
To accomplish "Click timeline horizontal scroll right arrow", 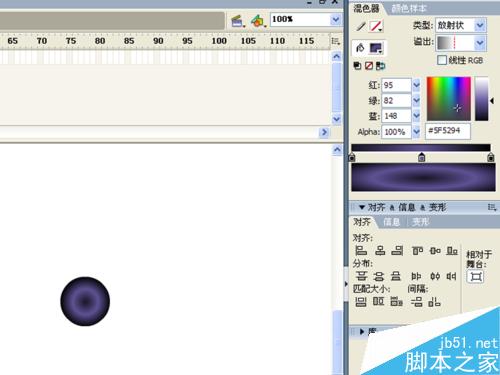I will coord(324,132).
